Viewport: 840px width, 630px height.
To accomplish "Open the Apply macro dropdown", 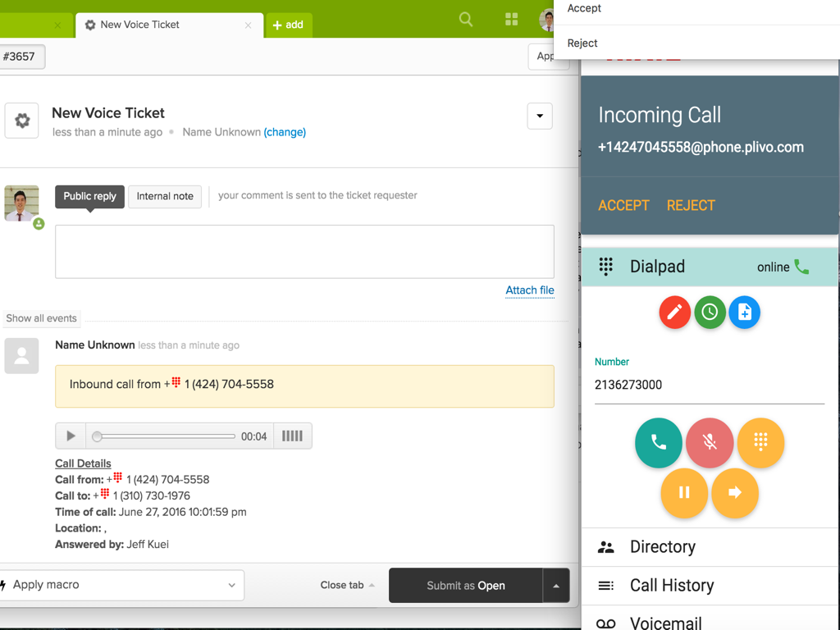I will 121,586.
